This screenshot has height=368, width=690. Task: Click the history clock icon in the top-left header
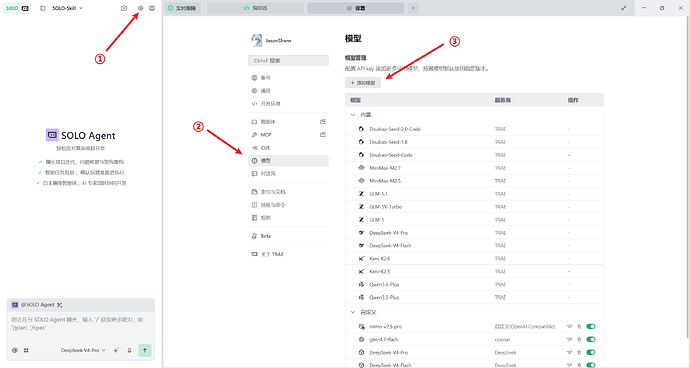coord(124,8)
